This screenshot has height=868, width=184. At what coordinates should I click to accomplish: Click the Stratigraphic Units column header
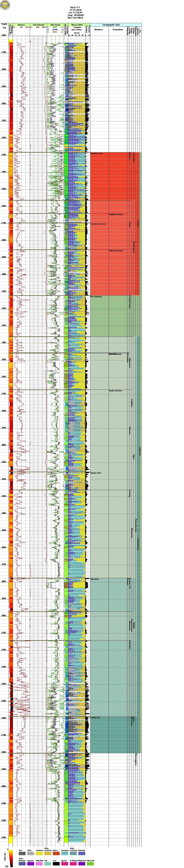click(111, 25)
